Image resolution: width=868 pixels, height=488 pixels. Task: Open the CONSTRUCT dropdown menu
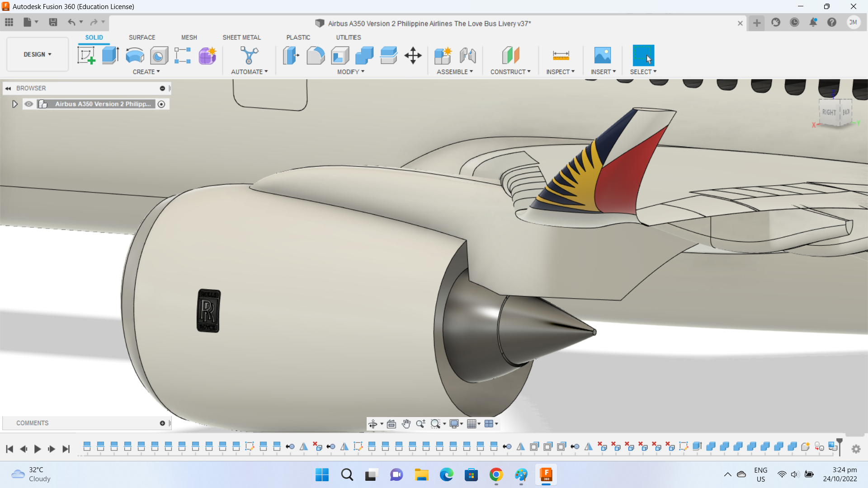[x=510, y=72]
